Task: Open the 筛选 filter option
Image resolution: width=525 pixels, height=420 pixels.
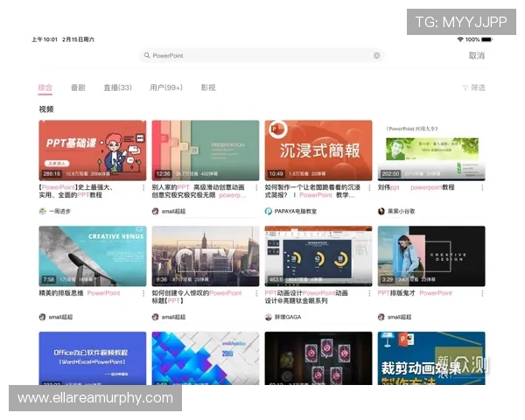Action: tap(473, 87)
